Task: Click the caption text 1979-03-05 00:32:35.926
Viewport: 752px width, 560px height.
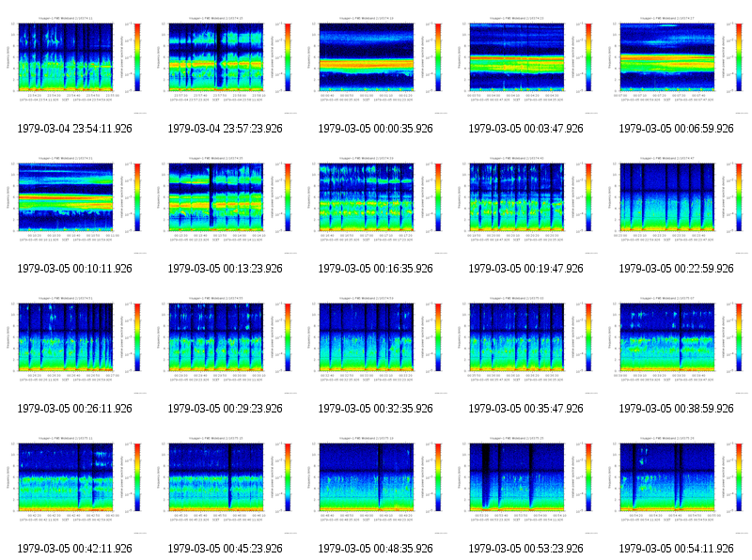Action: pyautogui.click(x=375, y=409)
